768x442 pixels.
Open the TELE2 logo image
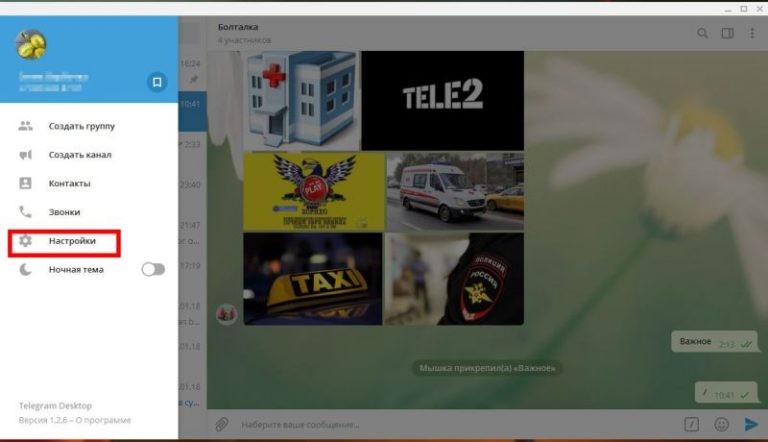pos(443,100)
